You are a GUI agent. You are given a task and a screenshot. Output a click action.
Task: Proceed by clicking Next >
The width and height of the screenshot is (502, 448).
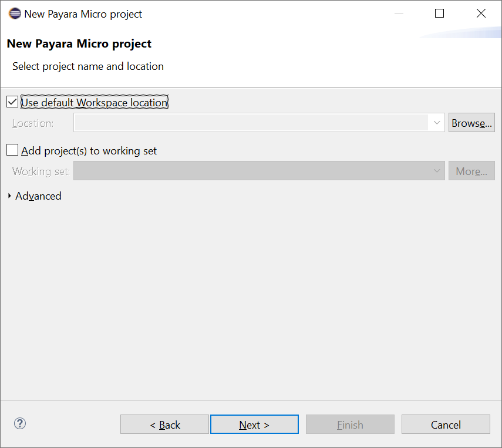(x=254, y=425)
